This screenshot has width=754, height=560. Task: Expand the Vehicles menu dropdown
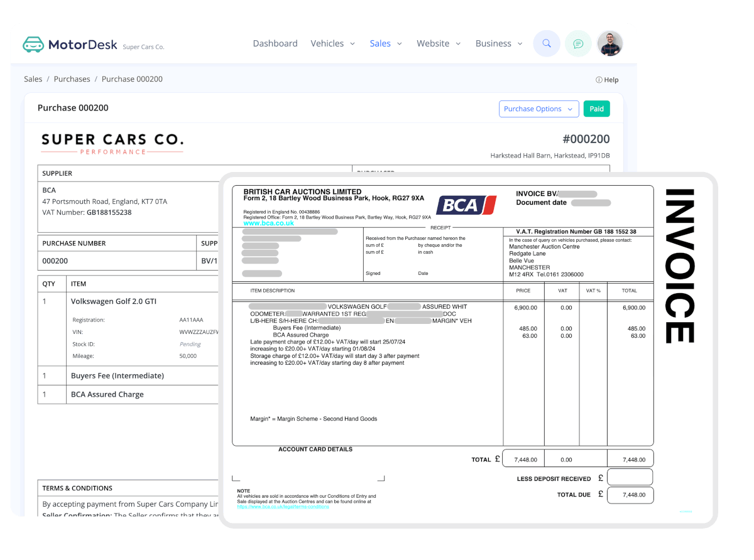tap(332, 44)
